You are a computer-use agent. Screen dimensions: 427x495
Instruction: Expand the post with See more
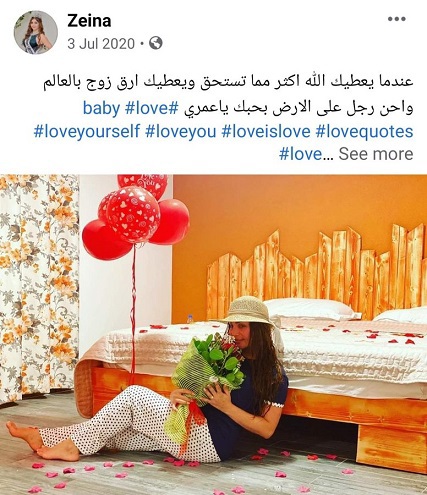tap(376, 154)
